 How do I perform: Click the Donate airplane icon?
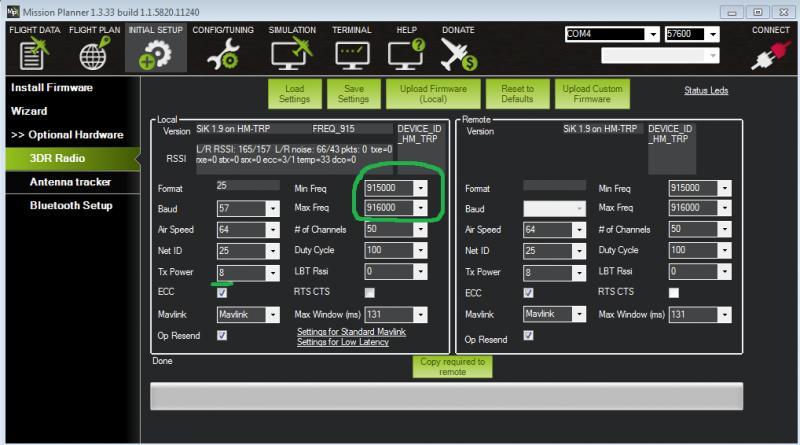(x=458, y=54)
